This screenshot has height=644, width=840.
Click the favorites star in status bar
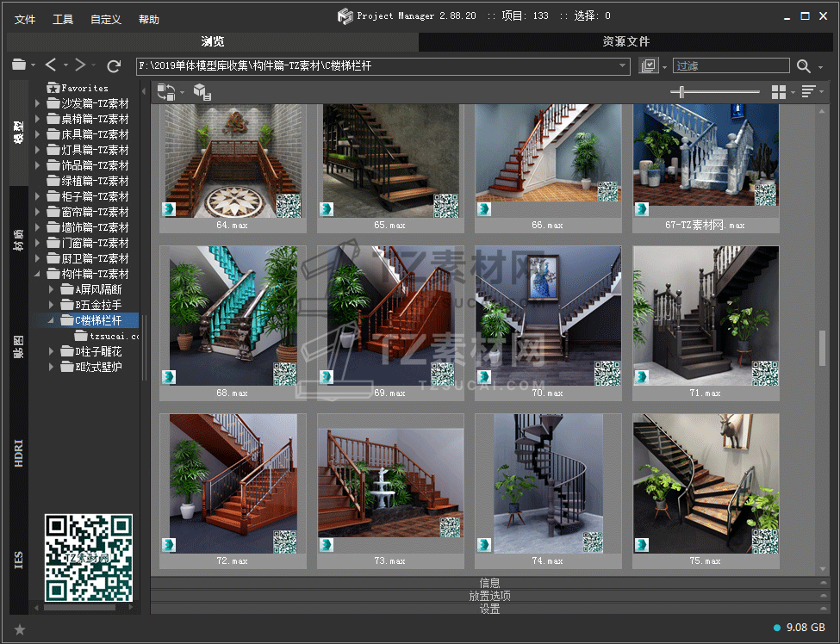[20, 629]
